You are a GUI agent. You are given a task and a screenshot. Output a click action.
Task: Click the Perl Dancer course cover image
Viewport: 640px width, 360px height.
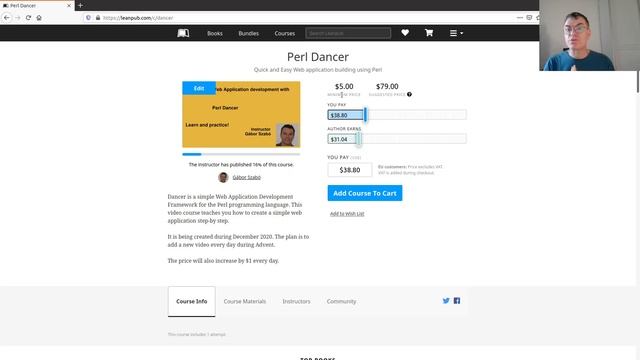point(241,114)
